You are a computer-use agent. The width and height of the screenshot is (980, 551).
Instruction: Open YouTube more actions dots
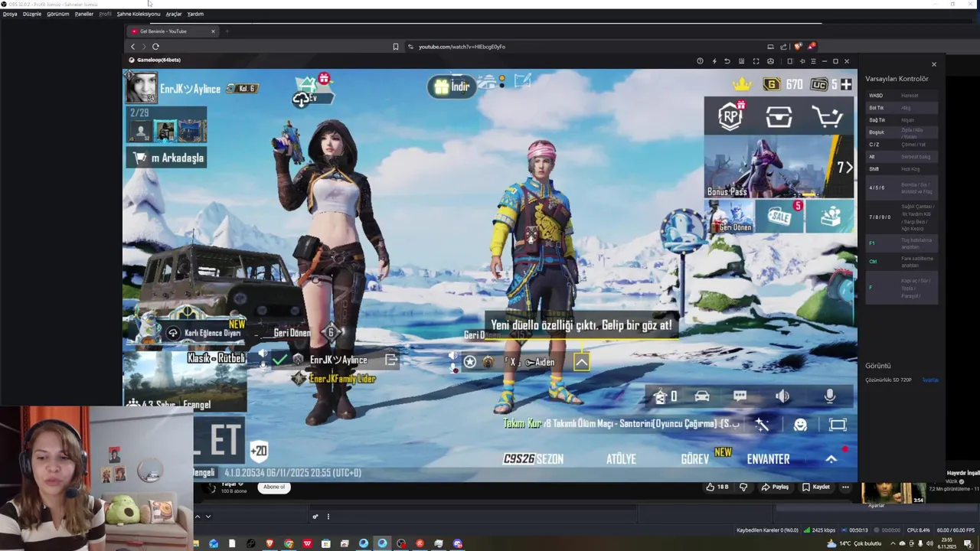(845, 487)
